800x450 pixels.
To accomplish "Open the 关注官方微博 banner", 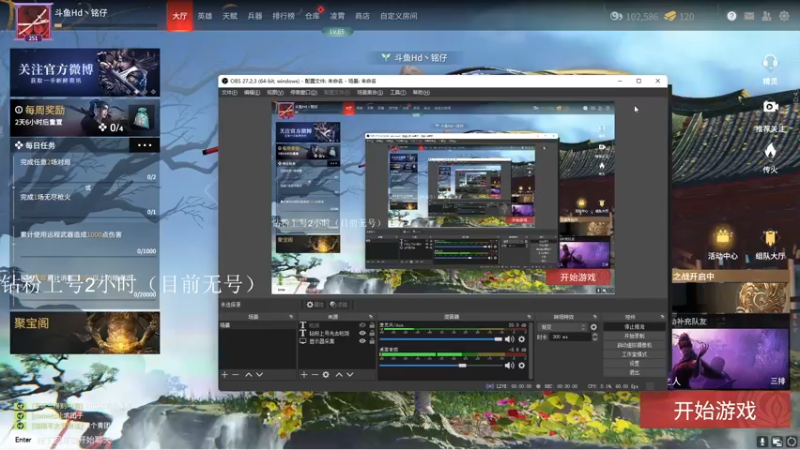I will (x=85, y=72).
